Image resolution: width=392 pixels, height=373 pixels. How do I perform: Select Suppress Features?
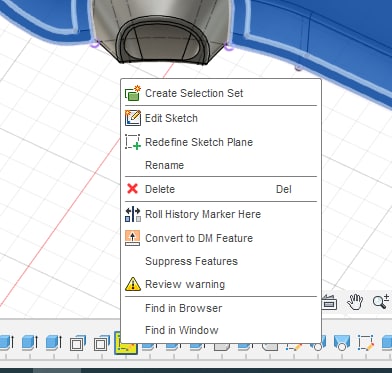click(220, 261)
